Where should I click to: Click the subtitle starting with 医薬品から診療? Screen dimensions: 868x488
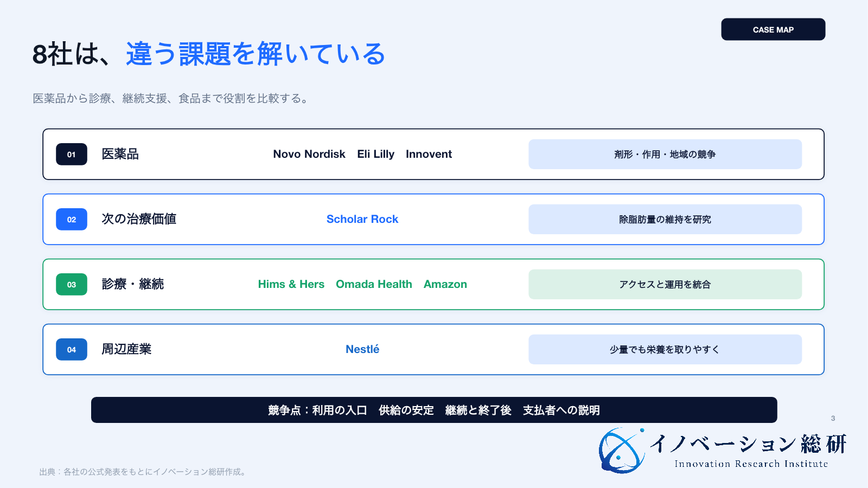pyautogui.click(x=171, y=99)
